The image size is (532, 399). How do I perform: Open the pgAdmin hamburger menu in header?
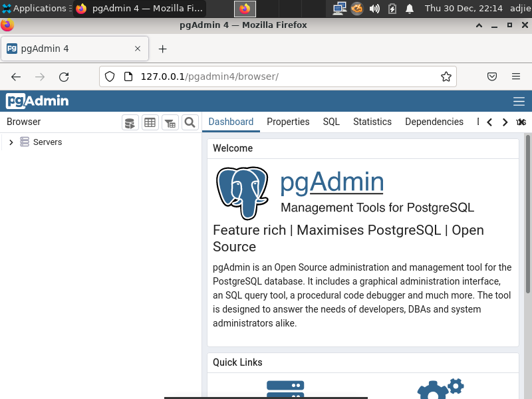519,102
